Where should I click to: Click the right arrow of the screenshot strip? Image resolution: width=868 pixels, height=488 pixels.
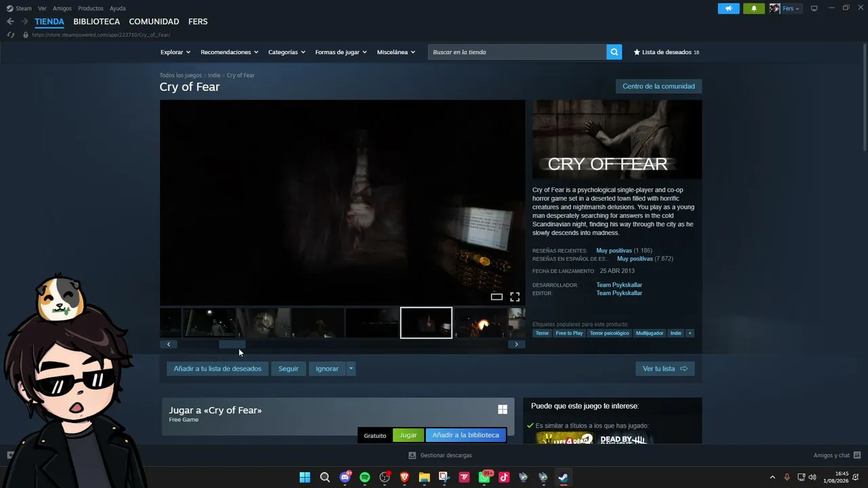(x=516, y=344)
